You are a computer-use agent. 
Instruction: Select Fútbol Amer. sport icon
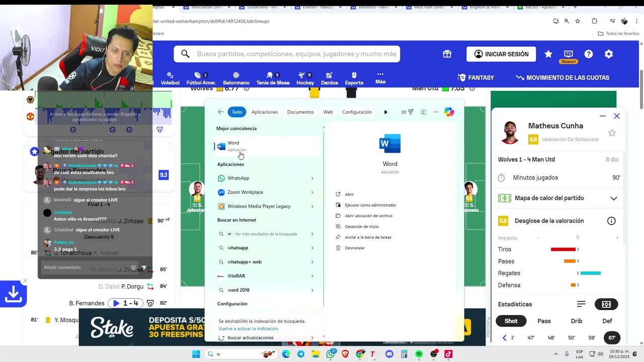point(201,78)
